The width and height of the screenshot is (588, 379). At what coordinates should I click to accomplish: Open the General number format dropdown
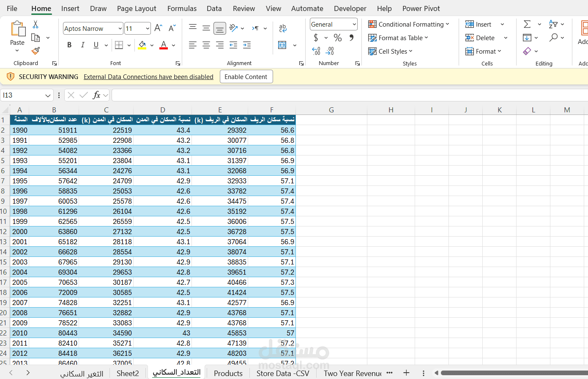point(354,24)
